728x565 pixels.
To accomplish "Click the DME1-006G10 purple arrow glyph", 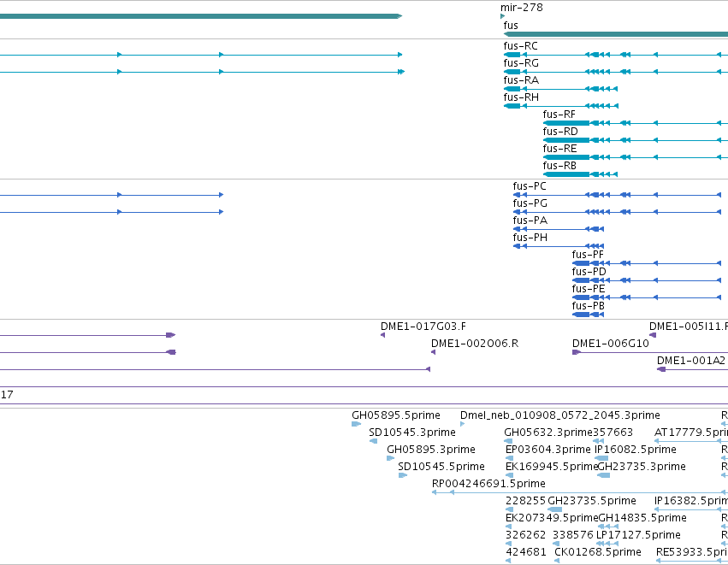I will [x=577, y=352].
